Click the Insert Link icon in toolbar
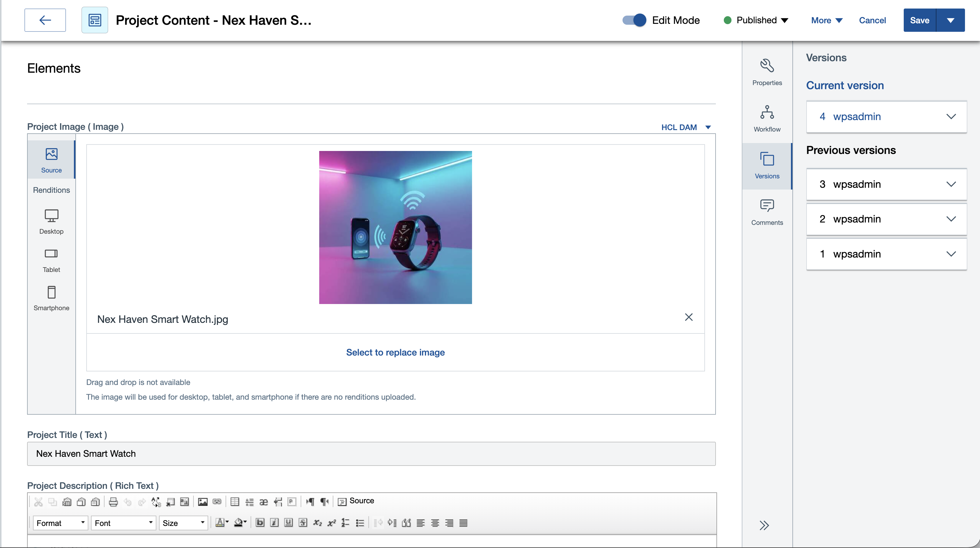 click(x=217, y=501)
